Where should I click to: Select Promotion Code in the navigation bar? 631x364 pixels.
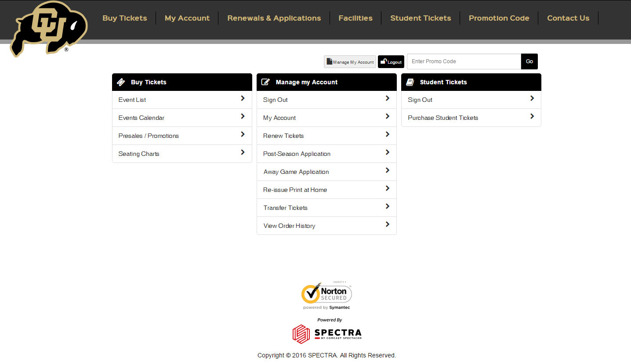(499, 18)
